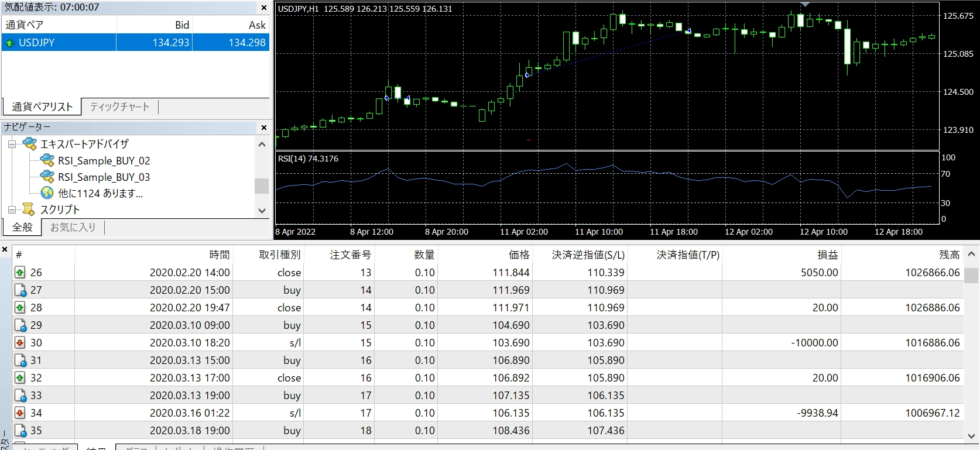Close the ナビゲーター panel
This screenshot has height=450, width=980.
click(x=263, y=127)
